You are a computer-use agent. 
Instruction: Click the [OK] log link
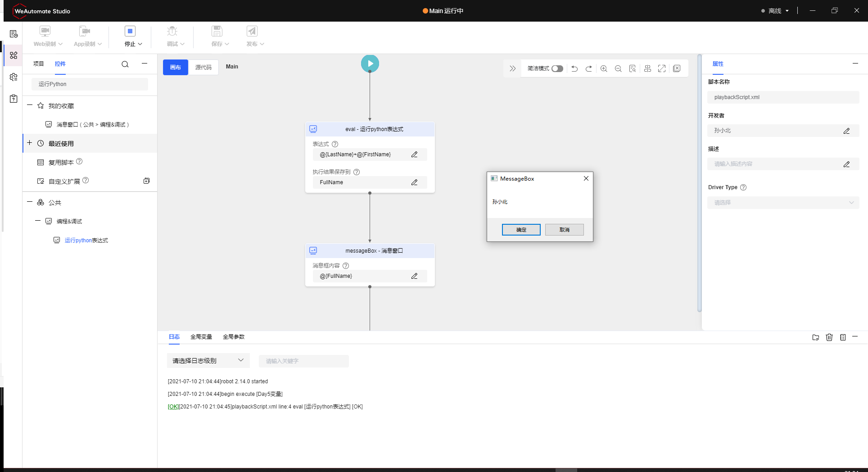coord(173,407)
